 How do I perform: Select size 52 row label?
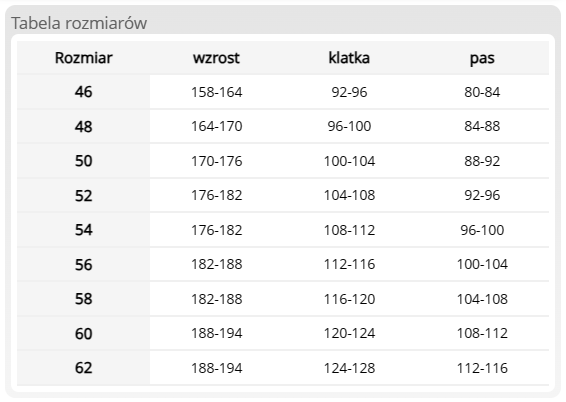(83, 195)
